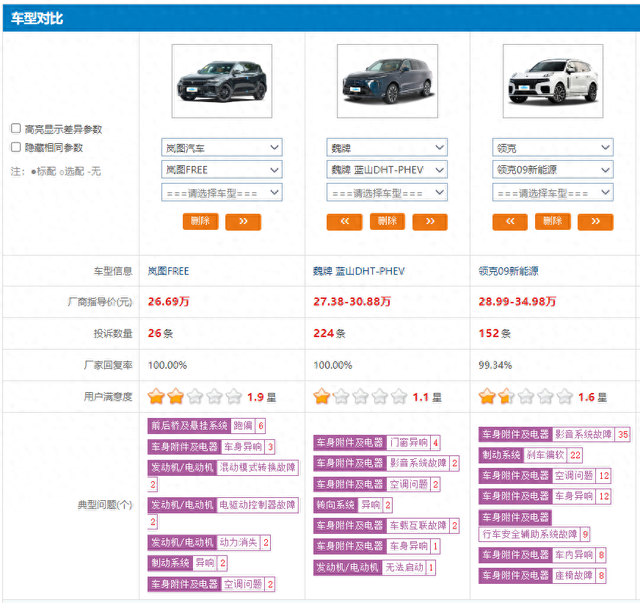
Task: Select the 空调问题 12 issue tag
Action: tap(545, 476)
